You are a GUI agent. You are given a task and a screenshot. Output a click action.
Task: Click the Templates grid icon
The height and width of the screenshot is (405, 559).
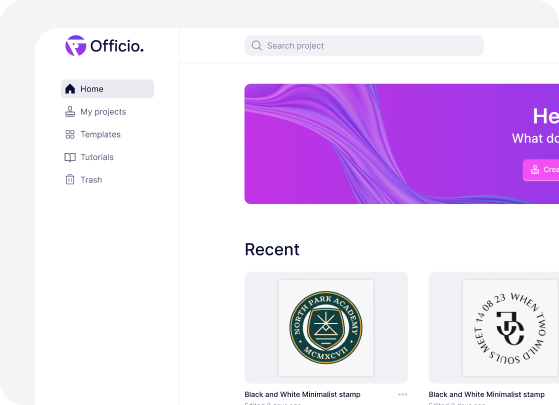click(x=70, y=134)
